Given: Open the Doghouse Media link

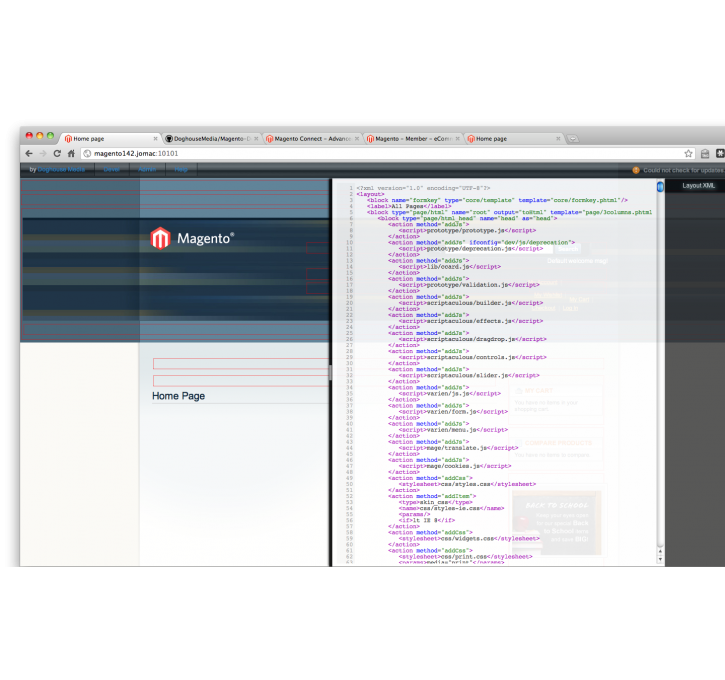Looking at the screenshot, I should 61,170.
